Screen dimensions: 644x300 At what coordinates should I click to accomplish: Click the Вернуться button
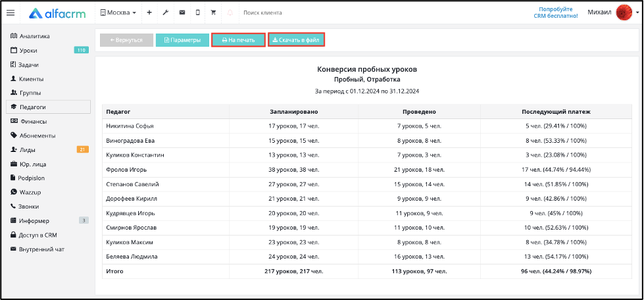(126, 40)
